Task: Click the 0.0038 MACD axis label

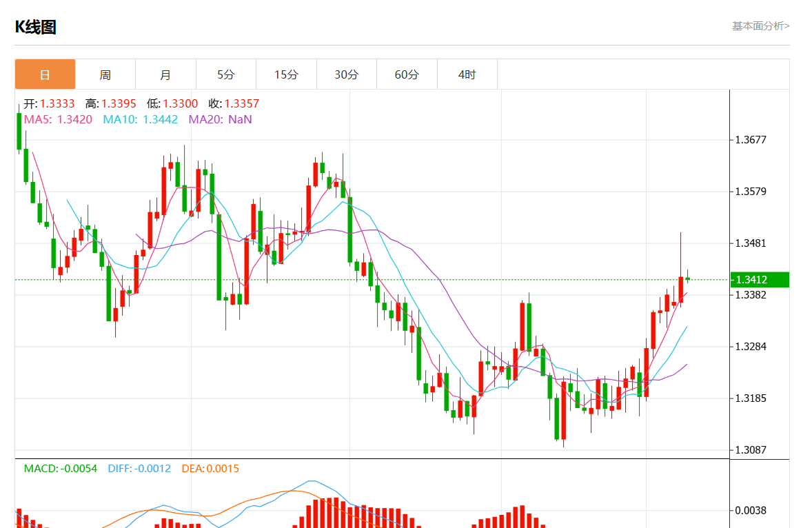Action: [751, 510]
